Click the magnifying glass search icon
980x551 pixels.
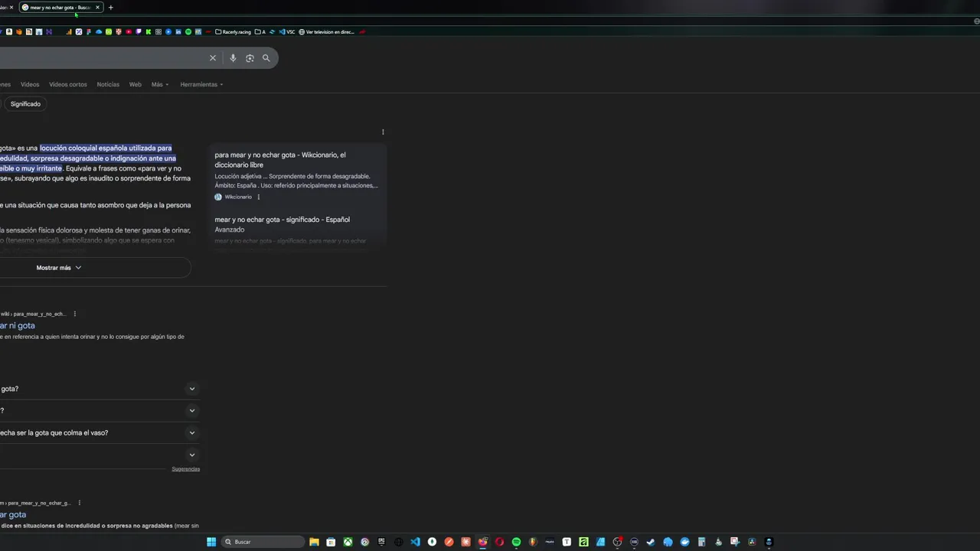point(266,58)
